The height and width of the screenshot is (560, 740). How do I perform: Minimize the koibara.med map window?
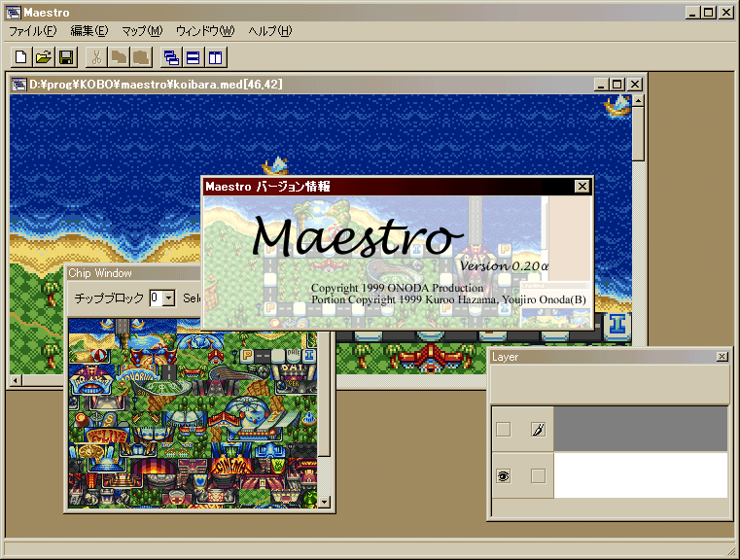pos(601,85)
